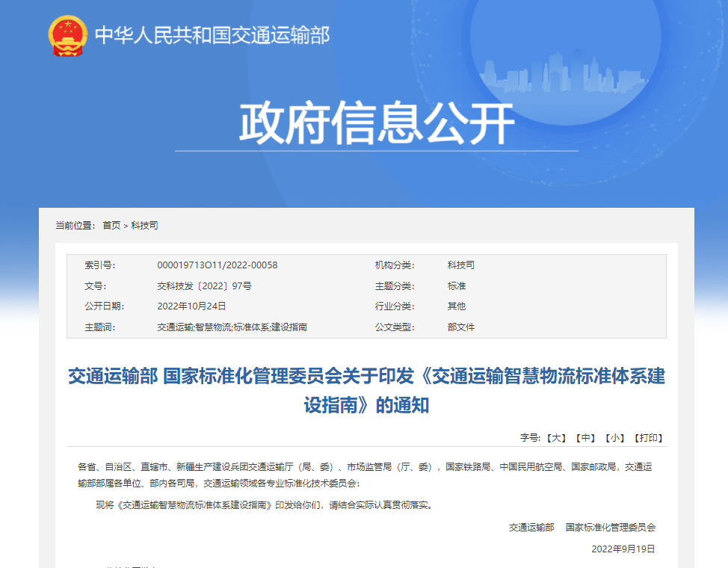
Task: Click signature 交通运输部 at bottom right
Action: click(x=531, y=528)
